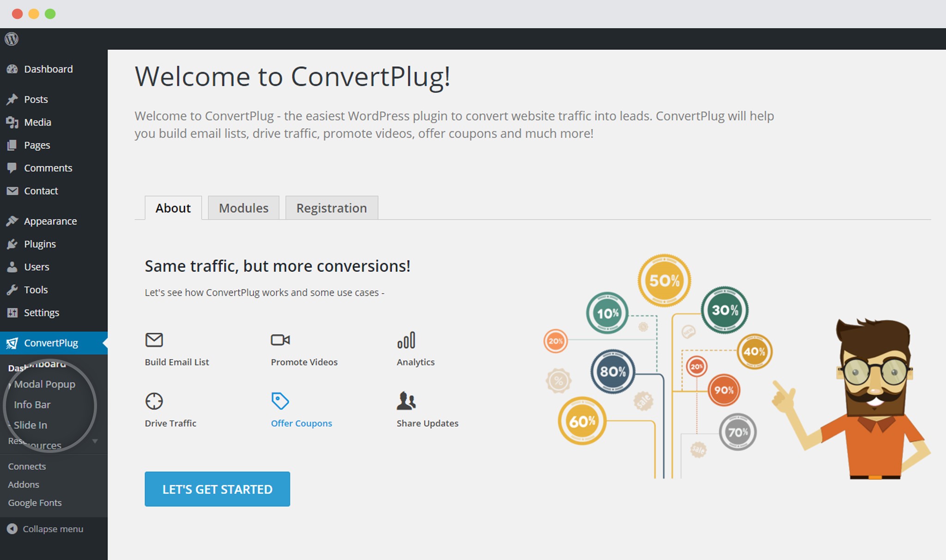Click the Plugins plug icon
Image resolution: width=946 pixels, height=560 pixels.
pyautogui.click(x=12, y=244)
